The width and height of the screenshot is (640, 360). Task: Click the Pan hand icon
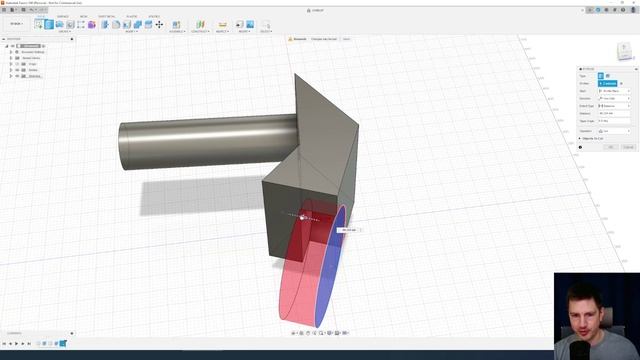[308, 333]
